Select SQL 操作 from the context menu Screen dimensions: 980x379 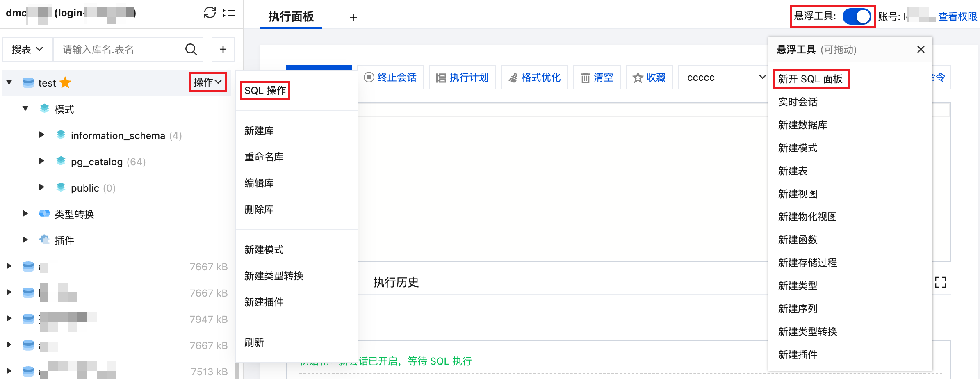265,91
